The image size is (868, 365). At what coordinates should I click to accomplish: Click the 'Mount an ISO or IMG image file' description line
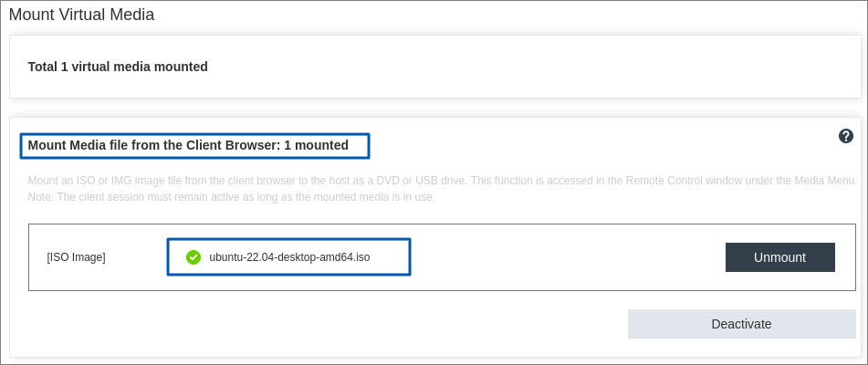pos(443,181)
